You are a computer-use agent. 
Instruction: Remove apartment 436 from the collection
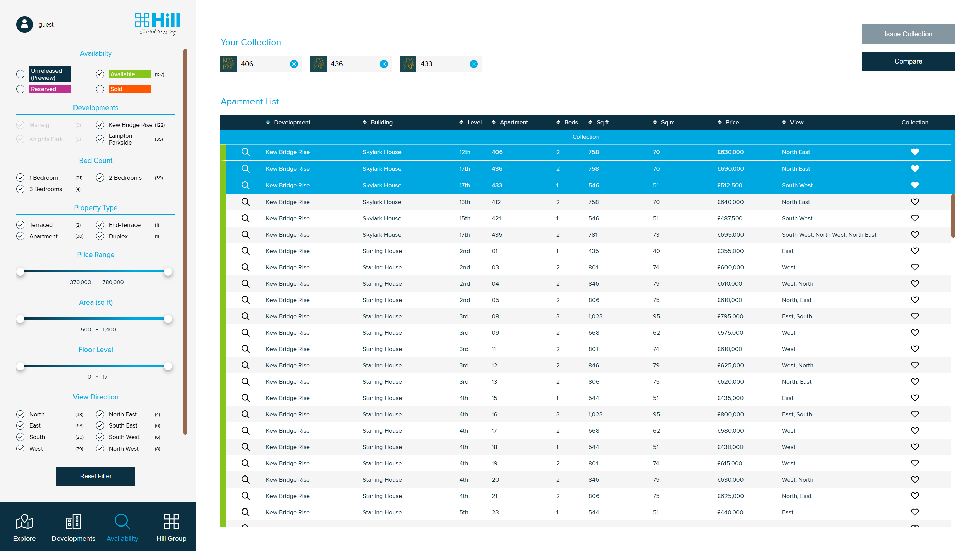point(383,64)
